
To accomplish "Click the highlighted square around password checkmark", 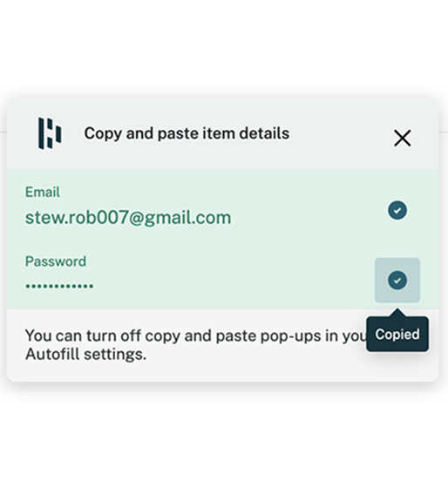I will tap(397, 280).
